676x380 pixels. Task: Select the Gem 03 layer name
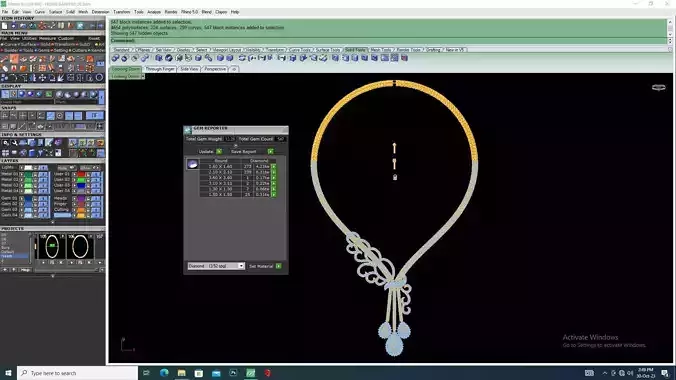coord(9,210)
